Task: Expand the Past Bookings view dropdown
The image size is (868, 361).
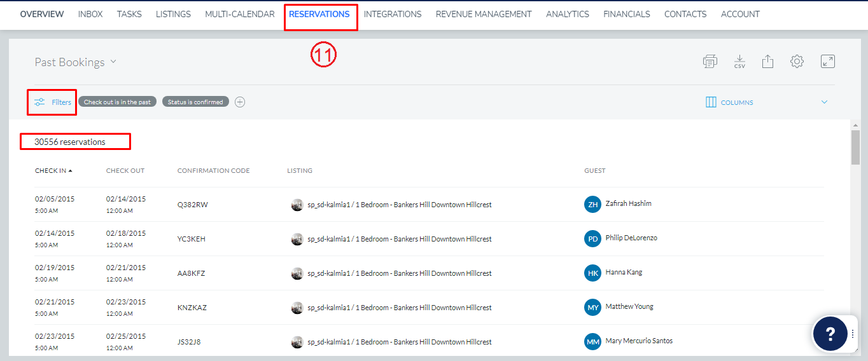Action: pyautogui.click(x=76, y=62)
